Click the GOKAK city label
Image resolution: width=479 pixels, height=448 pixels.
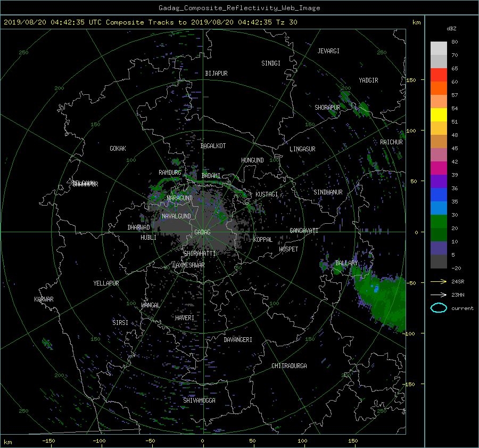click(x=118, y=149)
